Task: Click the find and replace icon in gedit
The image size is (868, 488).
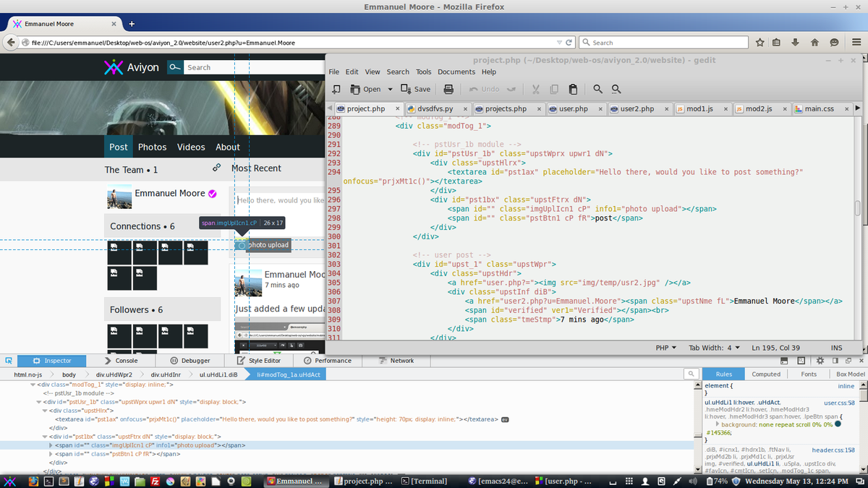Action: pyautogui.click(x=616, y=89)
